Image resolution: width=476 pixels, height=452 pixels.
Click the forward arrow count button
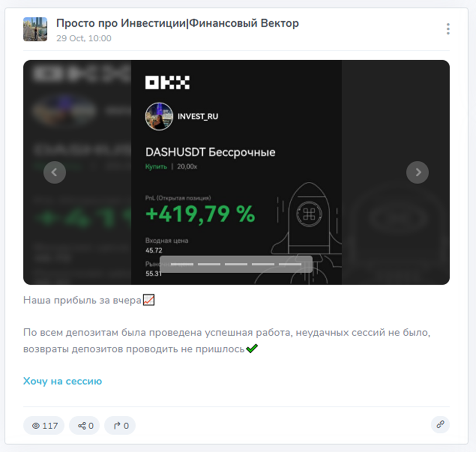pyautogui.click(x=120, y=426)
